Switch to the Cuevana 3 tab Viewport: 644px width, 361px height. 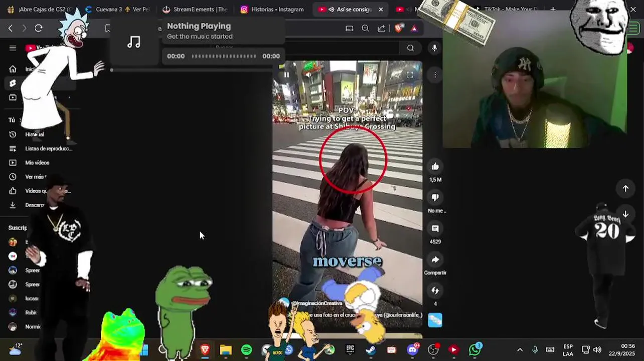tap(117, 9)
